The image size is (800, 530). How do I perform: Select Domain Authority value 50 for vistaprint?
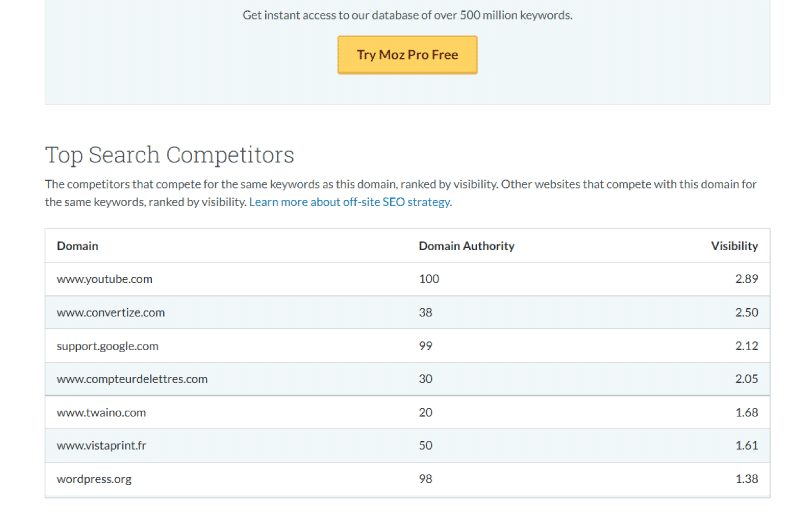coord(426,445)
